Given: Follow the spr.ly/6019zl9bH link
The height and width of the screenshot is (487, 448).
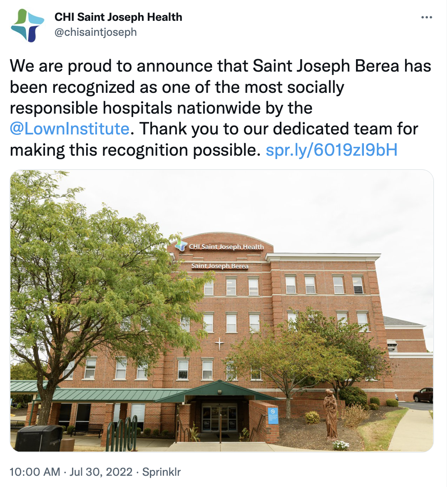Looking at the screenshot, I should click(x=331, y=149).
